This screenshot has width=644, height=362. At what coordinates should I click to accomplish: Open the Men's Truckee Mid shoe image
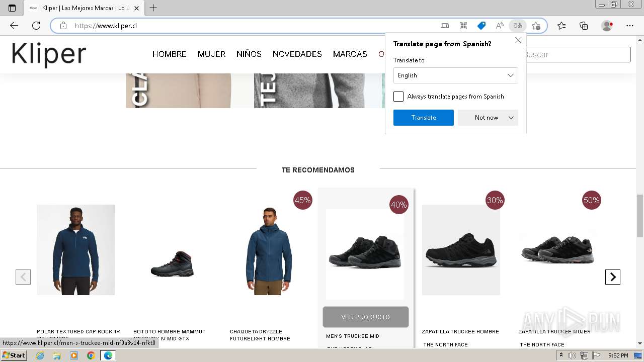point(365,254)
